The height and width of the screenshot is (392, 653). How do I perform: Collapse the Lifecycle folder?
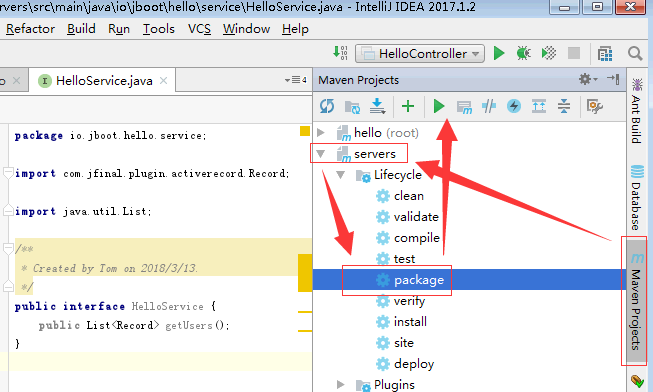coord(341,175)
